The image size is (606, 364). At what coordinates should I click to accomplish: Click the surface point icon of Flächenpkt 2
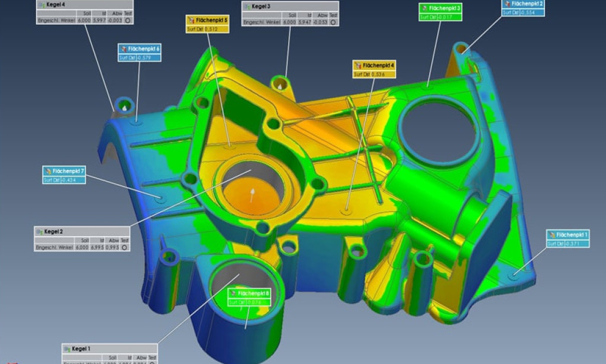pos(507,4)
